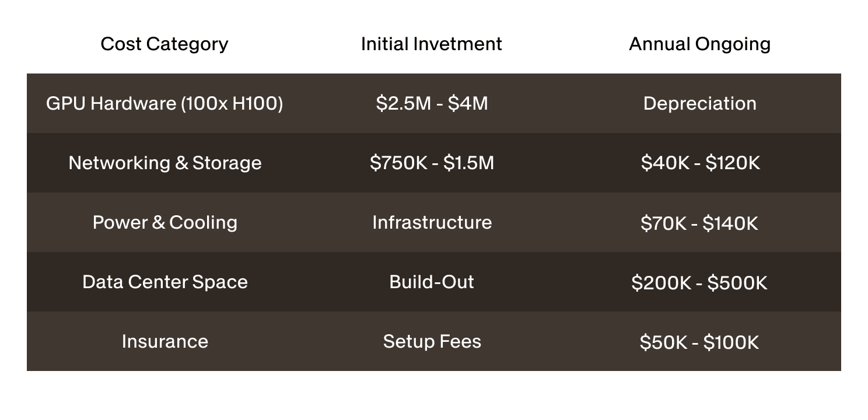The image size is (868, 420).
Task: Click the Cost Category column header
Action: (164, 44)
